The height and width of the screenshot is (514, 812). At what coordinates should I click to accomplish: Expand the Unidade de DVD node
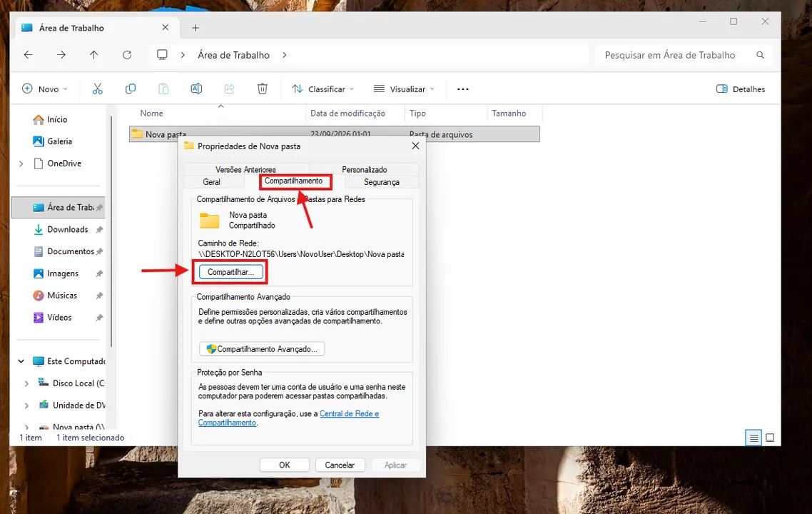(26, 405)
